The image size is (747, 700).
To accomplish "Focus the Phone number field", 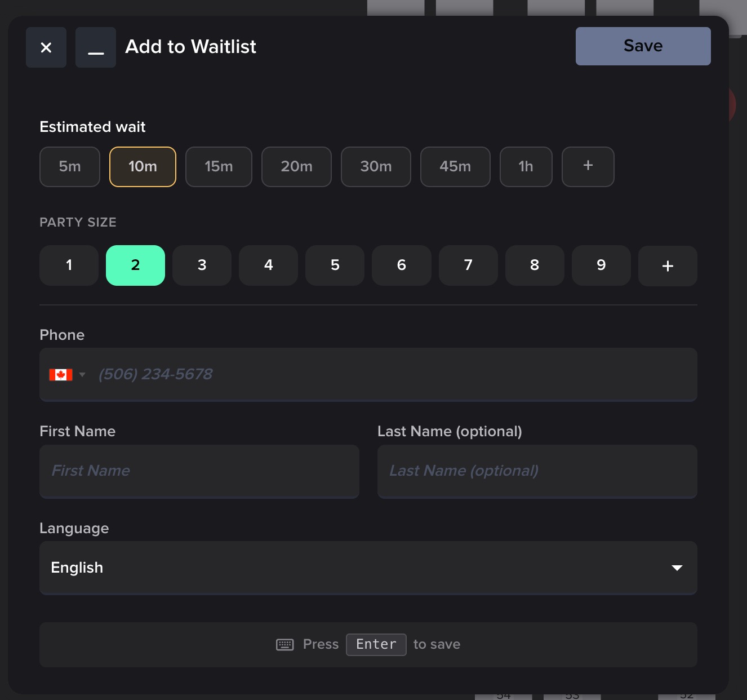I will click(x=394, y=375).
